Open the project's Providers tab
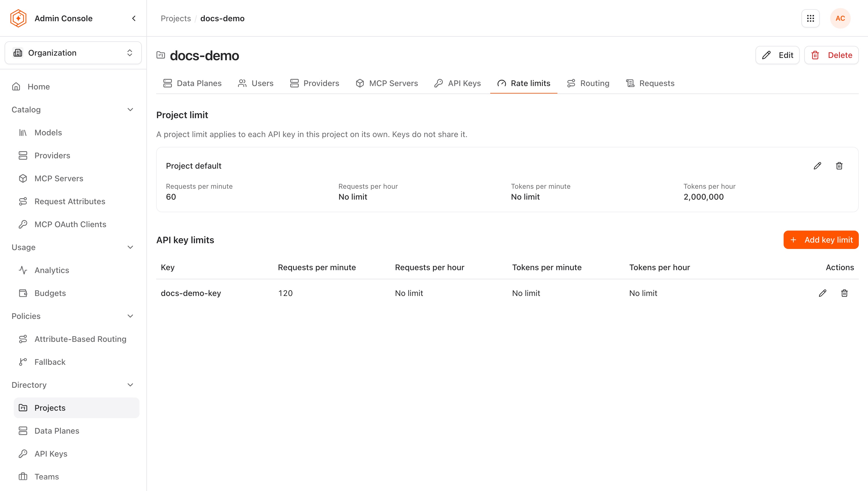Viewport: 868px width, 491px height. pos(315,83)
